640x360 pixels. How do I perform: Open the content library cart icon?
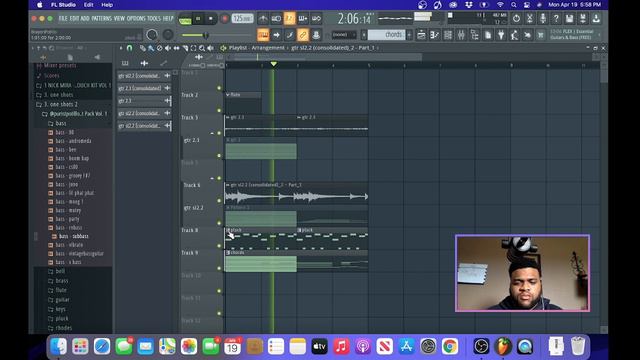[x=540, y=35]
